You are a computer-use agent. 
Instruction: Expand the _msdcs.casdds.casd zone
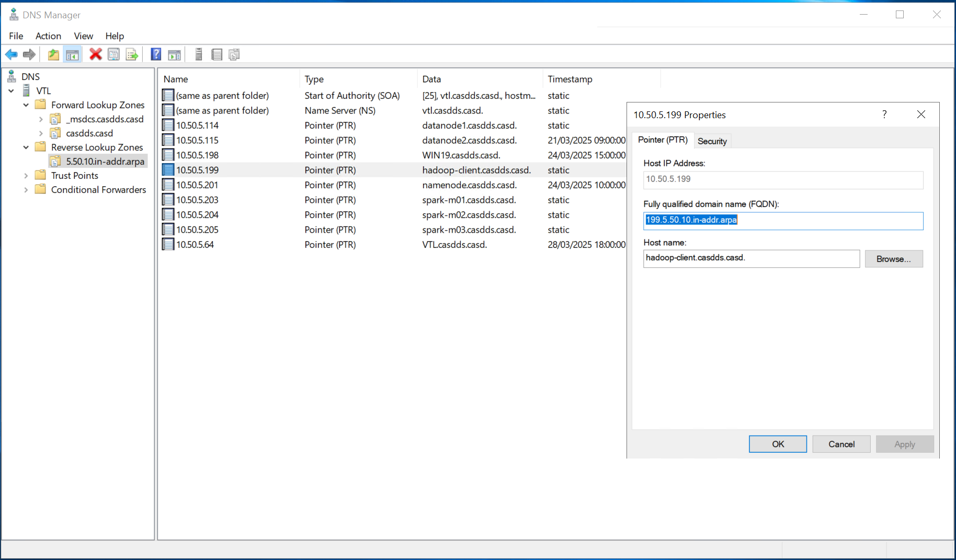click(x=41, y=119)
